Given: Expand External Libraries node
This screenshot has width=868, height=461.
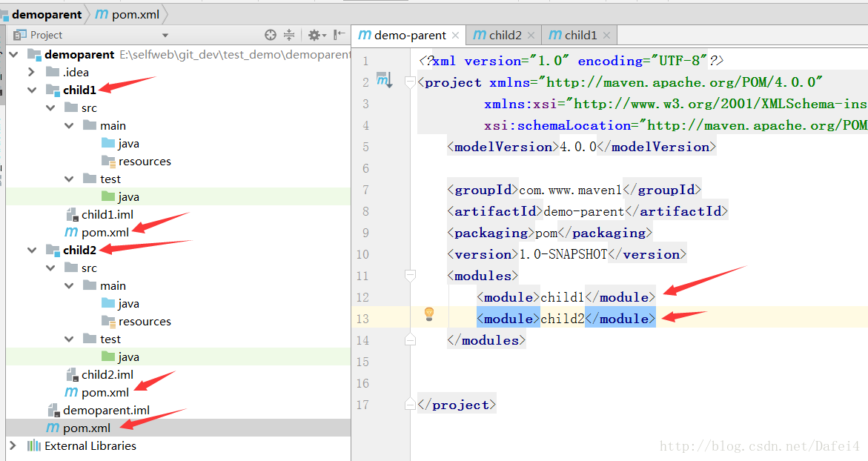Looking at the screenshot, I should [x=13, y=445].
